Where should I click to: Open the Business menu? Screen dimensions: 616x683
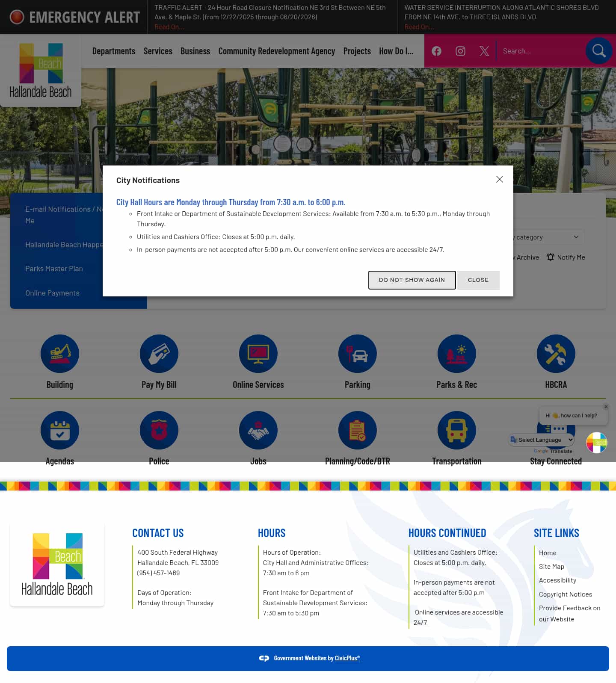pyautogui.click(x=195, y=51)
